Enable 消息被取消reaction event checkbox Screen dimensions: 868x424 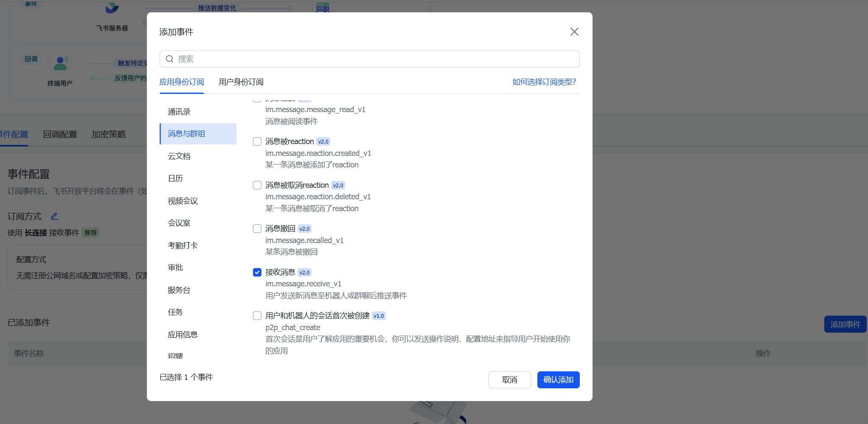(x=257, y=185)
